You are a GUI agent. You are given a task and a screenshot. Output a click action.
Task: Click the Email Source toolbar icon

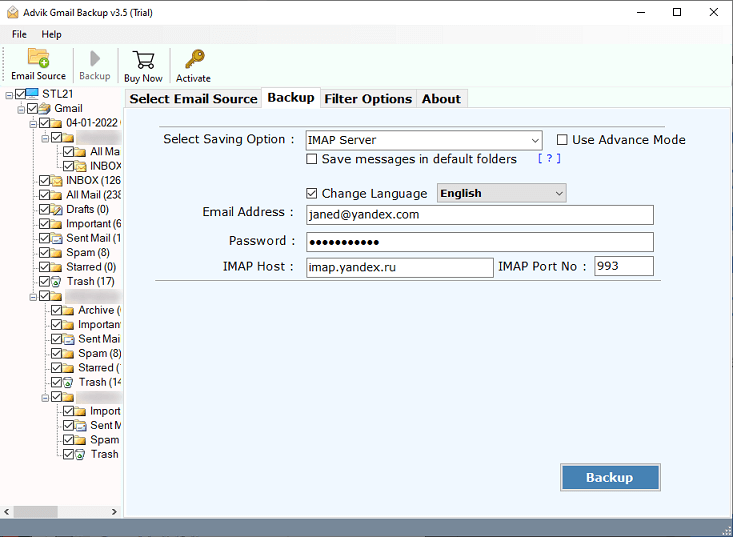pyautogui.click(x=38, y=58)
